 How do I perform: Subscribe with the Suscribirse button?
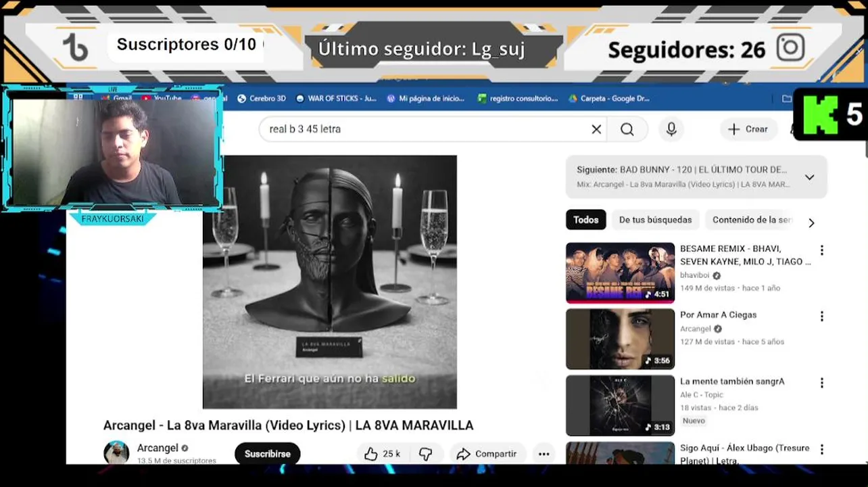pos(267,454)
